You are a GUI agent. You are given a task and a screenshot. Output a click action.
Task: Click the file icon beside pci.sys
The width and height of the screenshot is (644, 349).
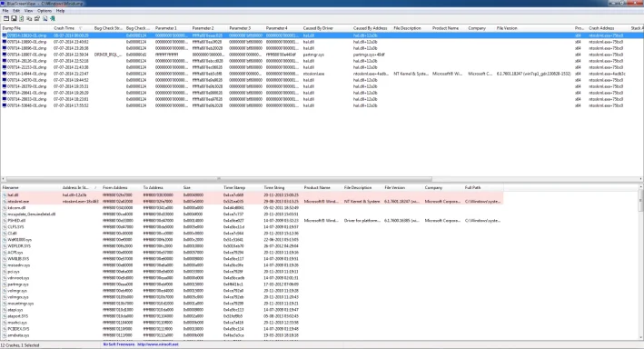[x=5, y=272]
